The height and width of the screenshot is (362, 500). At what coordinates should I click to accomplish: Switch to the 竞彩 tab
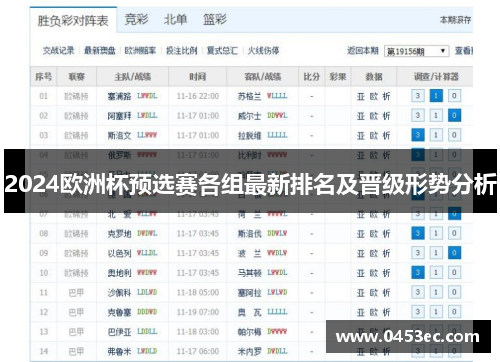(136, 19)
